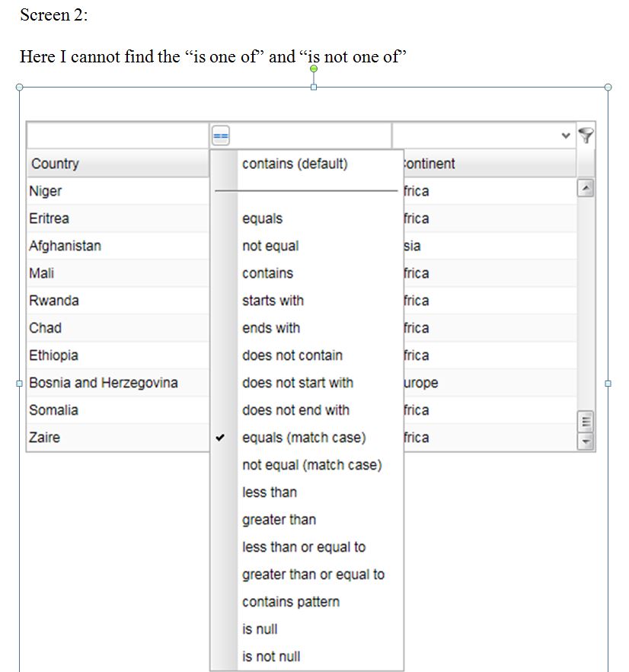Choose "contains pattern" condition
Image resolution: width=629 pixels, height=672 pixels.
point(291,602)
